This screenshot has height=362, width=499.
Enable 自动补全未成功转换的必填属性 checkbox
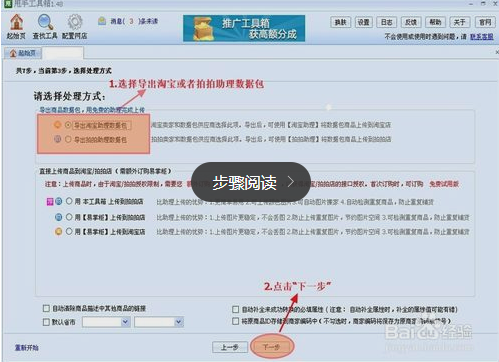click(235, 309)
